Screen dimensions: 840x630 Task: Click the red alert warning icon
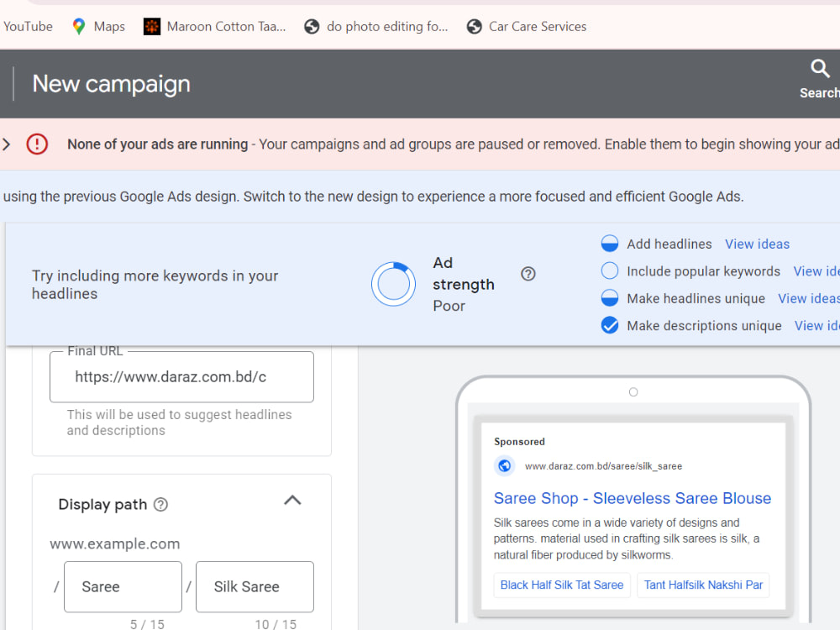pyautogui.click(x=37, y=144)
